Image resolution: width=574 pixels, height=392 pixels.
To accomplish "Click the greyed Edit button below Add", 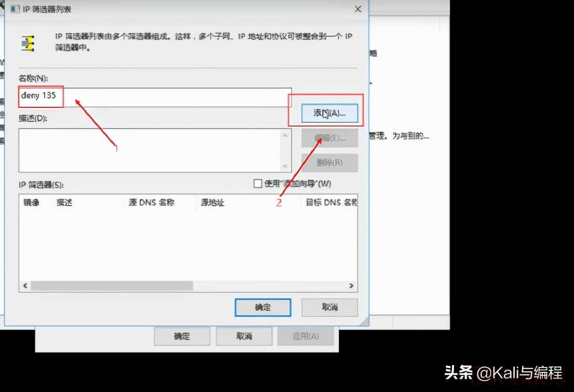I will [x=330, y=138].
